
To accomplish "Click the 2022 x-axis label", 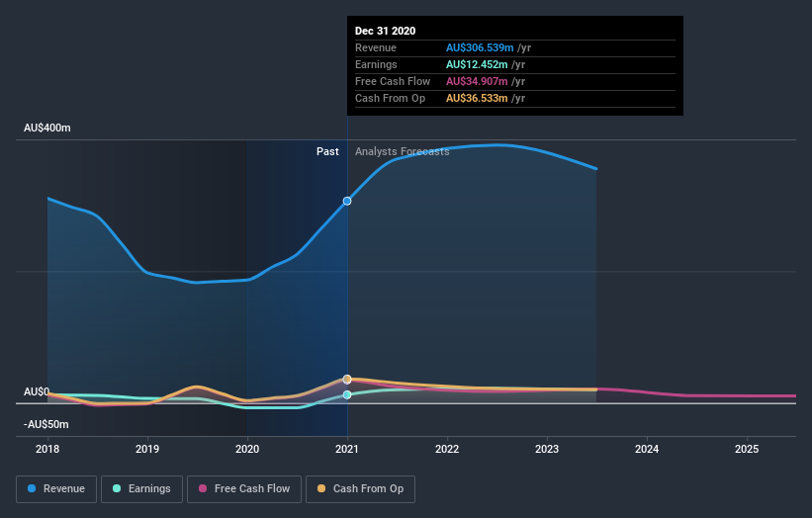I will [x=447, y=449].
